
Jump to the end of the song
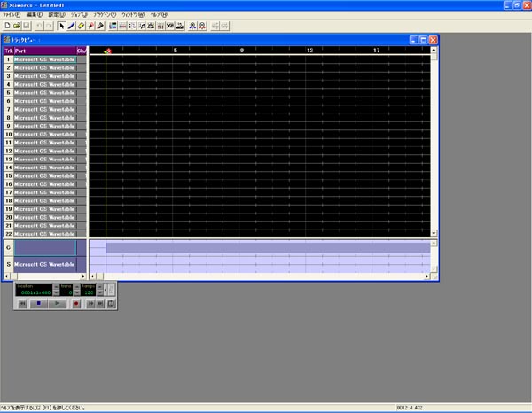click(x=100, y=303)
